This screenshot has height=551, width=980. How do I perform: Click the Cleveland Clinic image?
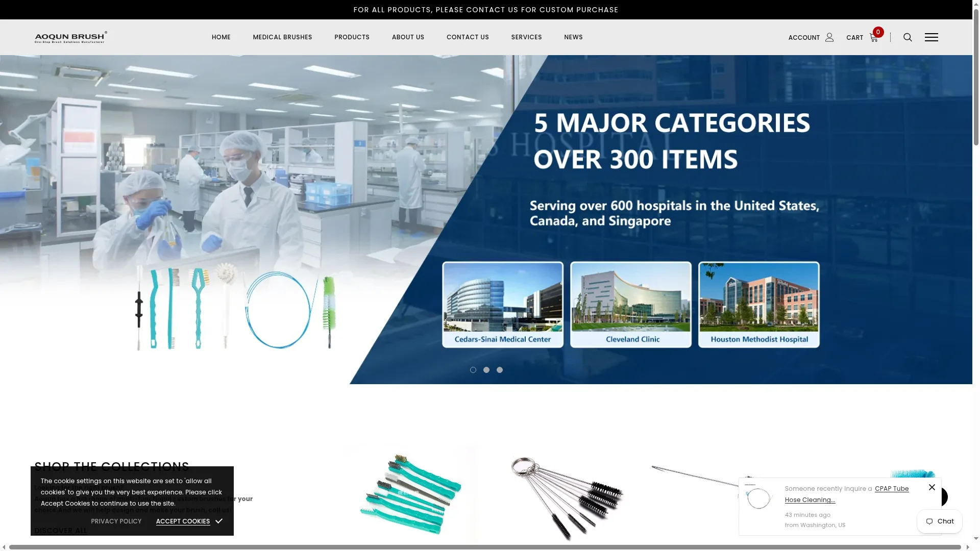click(x=631, y=305)
